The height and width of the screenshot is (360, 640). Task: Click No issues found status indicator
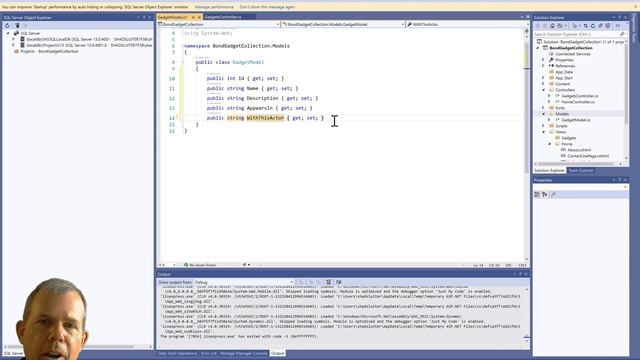200,265
